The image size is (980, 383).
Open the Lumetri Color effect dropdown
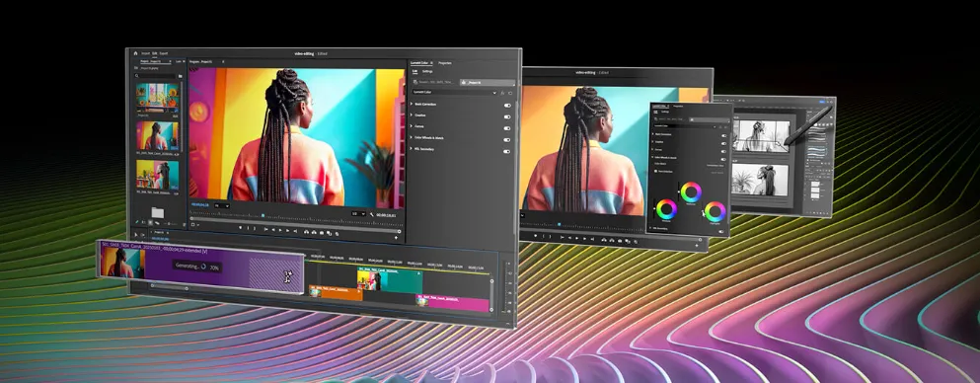(455, 92)
